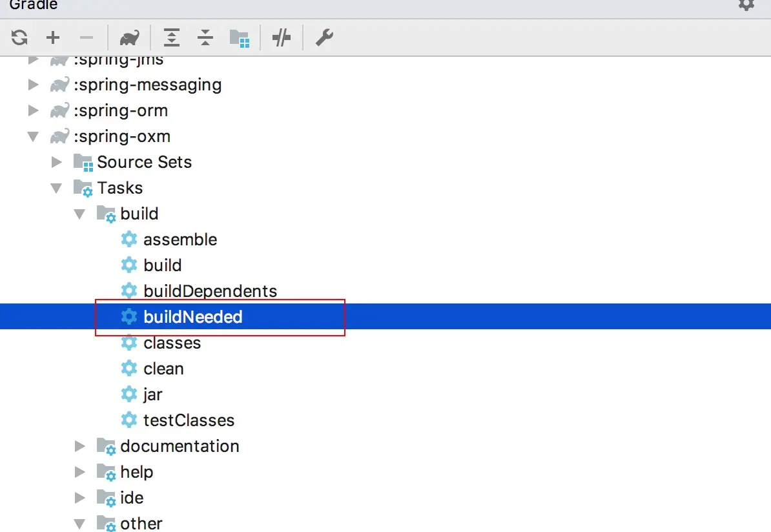The height and width of the screenshot is (532, 771).
Task: Click the testClasses gear icon
Action: coord(129,420)
